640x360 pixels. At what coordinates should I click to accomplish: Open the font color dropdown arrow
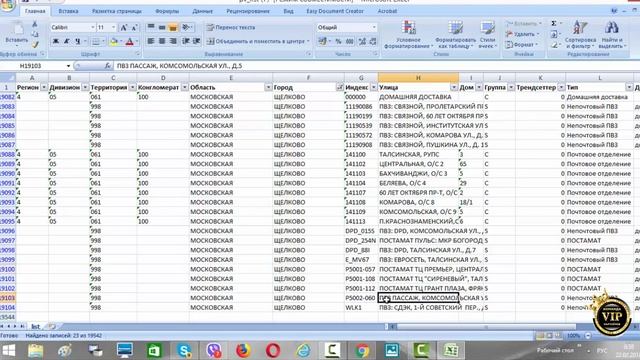[137, 41]
